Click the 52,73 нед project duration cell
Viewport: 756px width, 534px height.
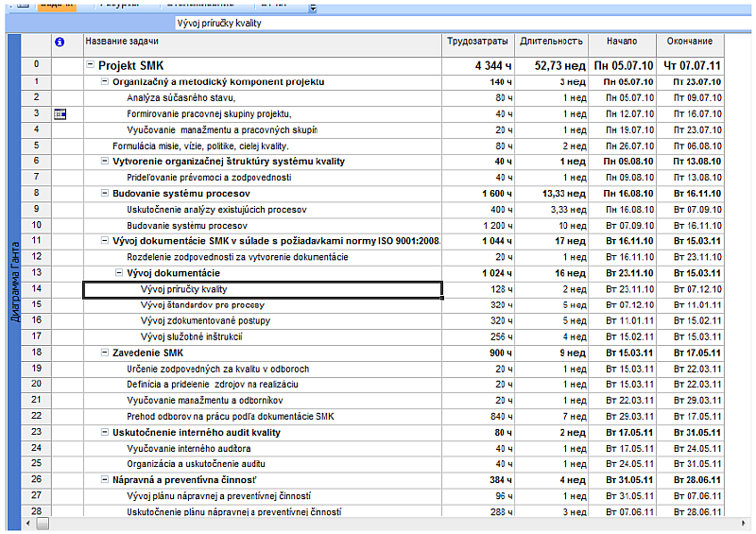tap(551, 65)
